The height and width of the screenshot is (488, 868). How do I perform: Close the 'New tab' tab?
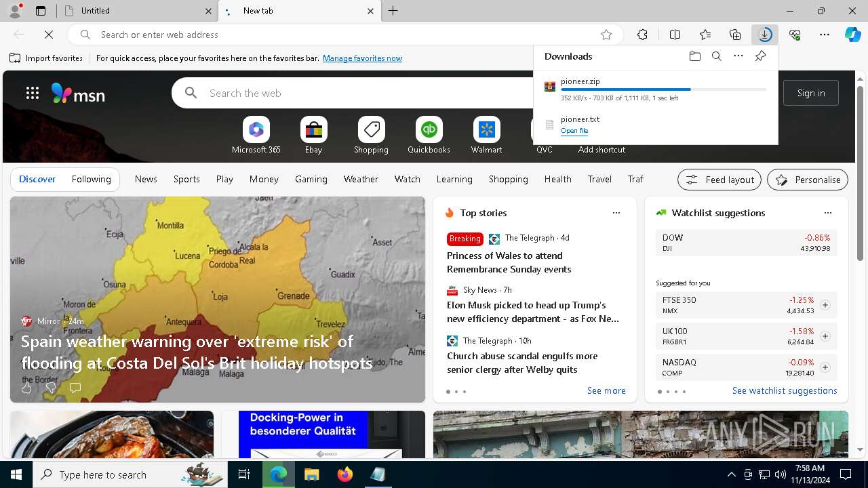(x=370, y=11)
